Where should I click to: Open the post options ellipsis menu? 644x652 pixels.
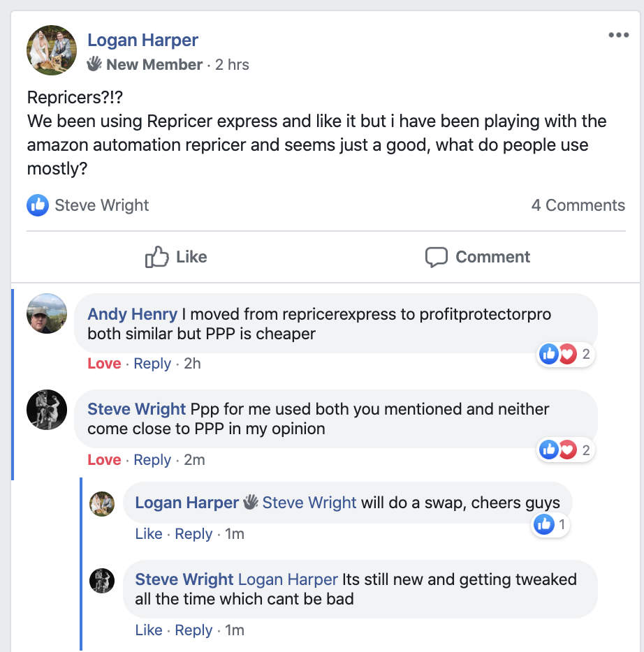pyautogui.click(x=618, y=34)
